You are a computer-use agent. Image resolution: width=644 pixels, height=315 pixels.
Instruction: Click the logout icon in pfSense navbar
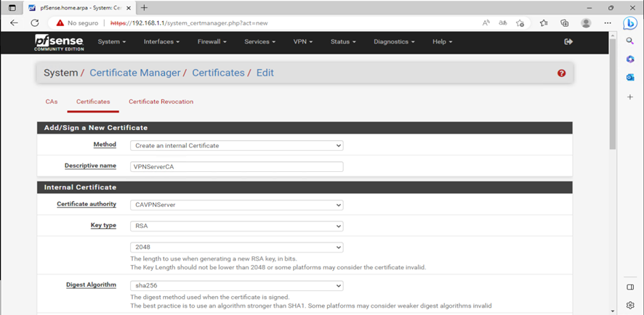pyautogui.click(x=568, y=42)
